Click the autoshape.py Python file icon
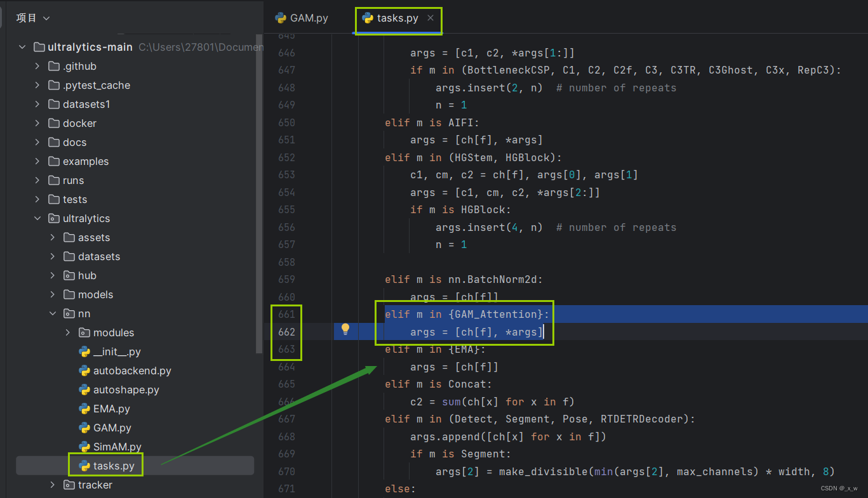The width and height of the screenshot is (868, 498). pos(84,390)
